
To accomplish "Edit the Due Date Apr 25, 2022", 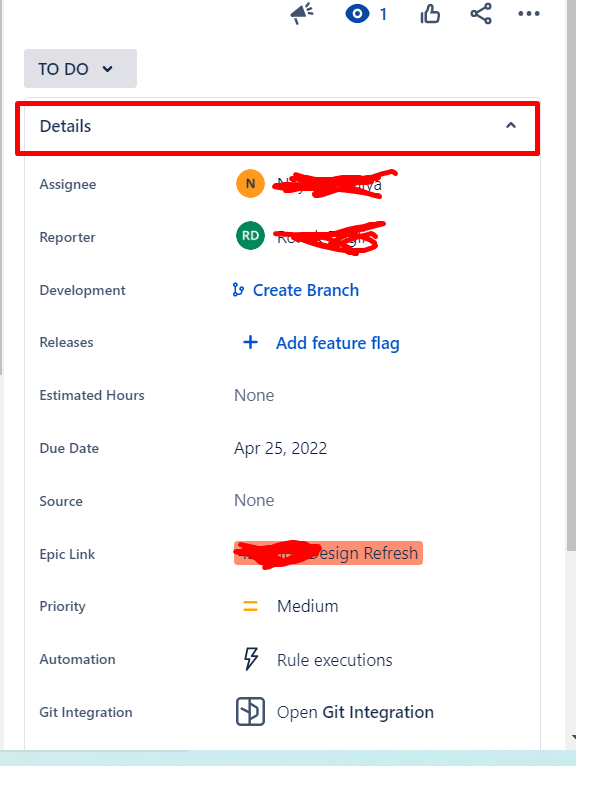I will point(281,449).
